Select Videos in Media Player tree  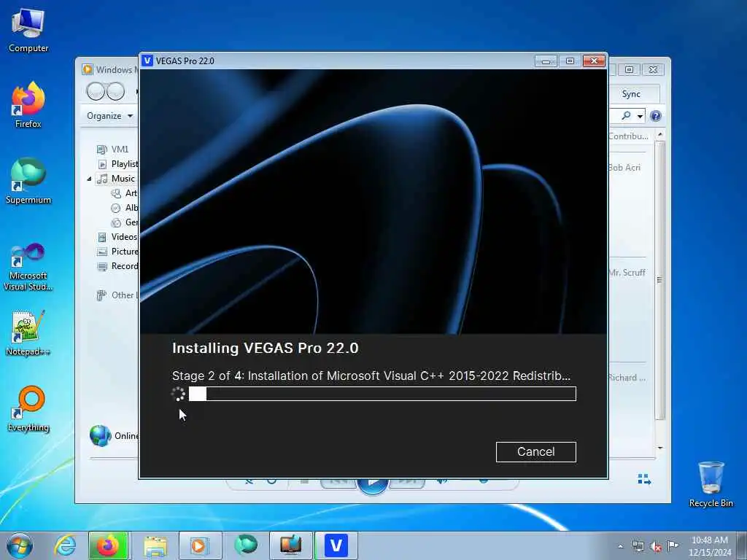coord(117,237)
